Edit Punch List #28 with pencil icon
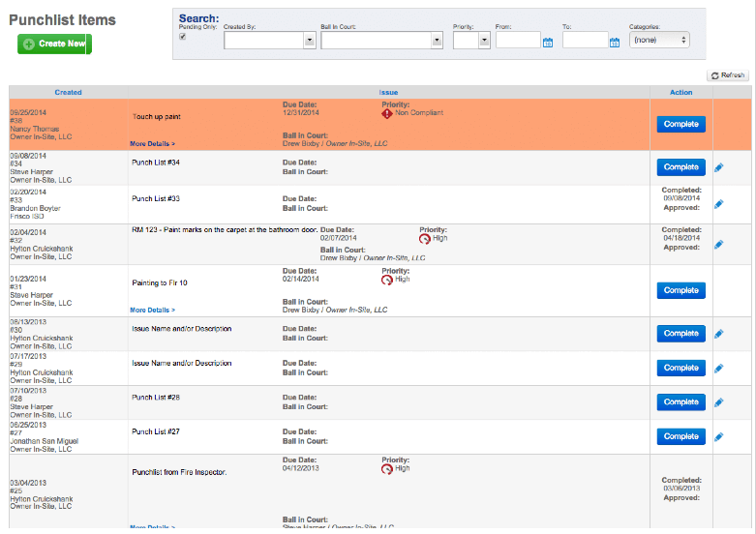 [x=719, y=402]
